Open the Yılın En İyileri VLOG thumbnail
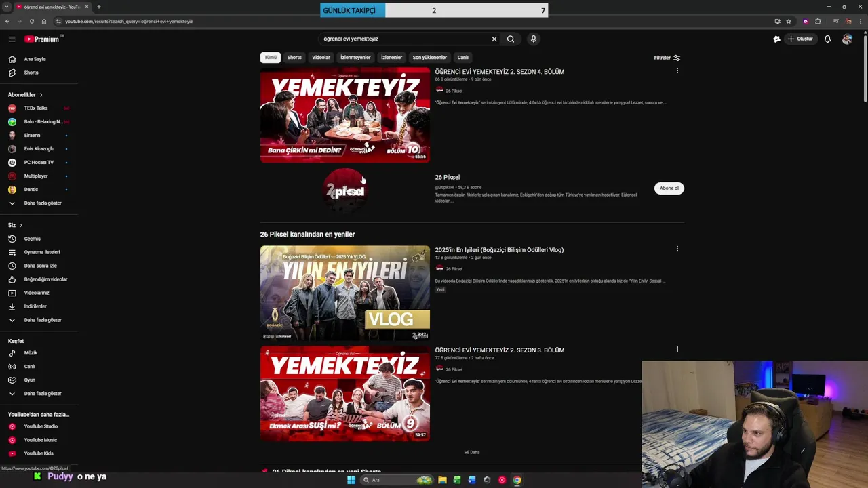 pos(345,293)
